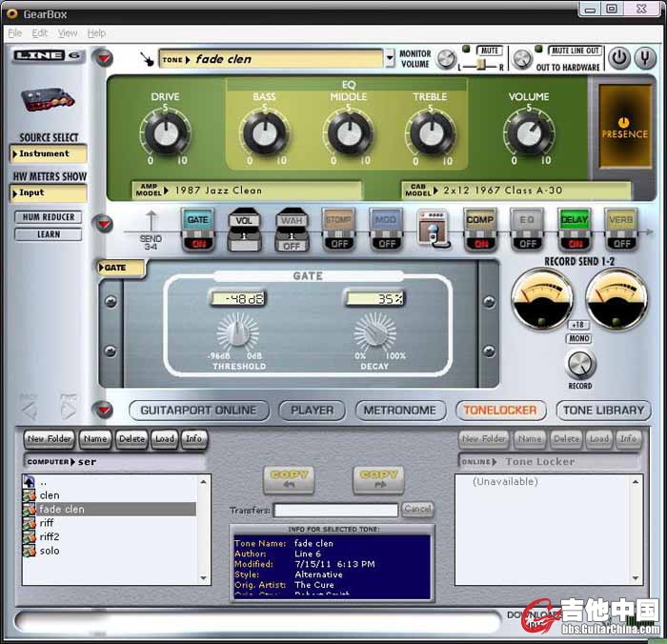Open the tone preset dropdown arrow
Screen dimensions: 667x644
[x=390, y=58]
